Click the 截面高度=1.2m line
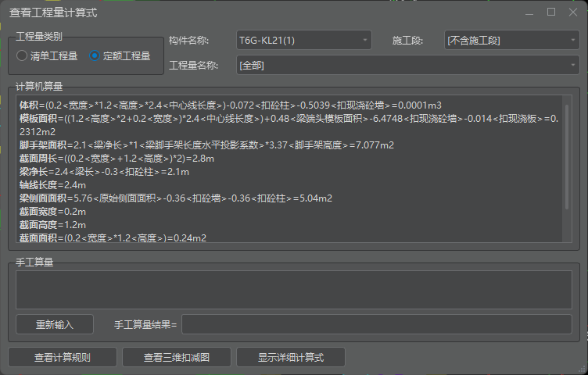 point(52,225)
